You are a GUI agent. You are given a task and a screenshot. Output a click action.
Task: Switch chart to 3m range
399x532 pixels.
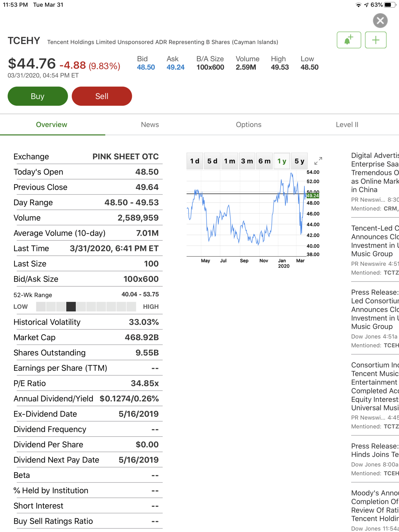coord(247,161)
